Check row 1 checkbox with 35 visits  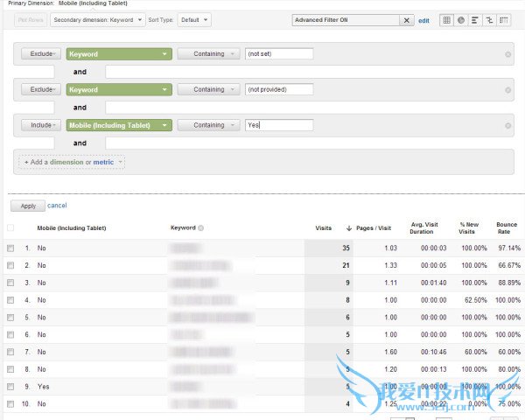coord(10,248)
